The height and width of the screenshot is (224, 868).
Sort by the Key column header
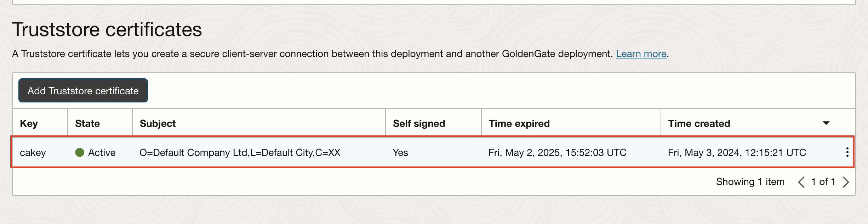tap(29, 123)
